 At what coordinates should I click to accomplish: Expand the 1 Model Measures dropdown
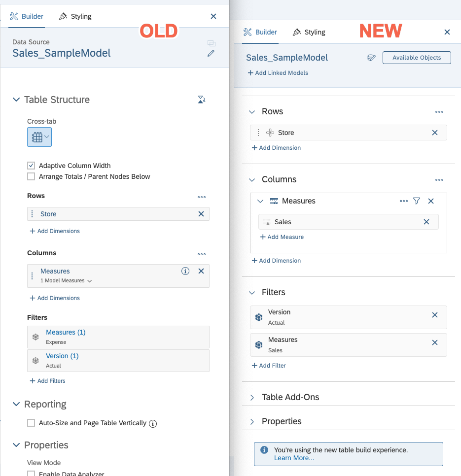(66, 281)
